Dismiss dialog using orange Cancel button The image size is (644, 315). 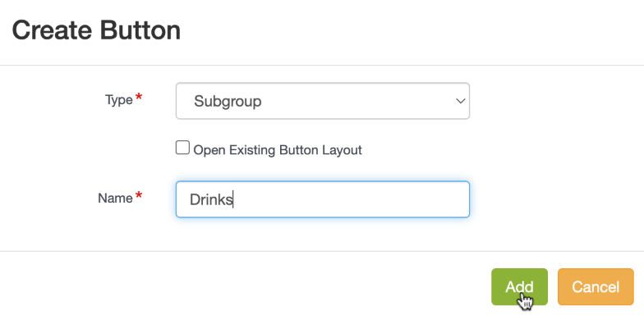pyautogui.click(x=596, y=287)
